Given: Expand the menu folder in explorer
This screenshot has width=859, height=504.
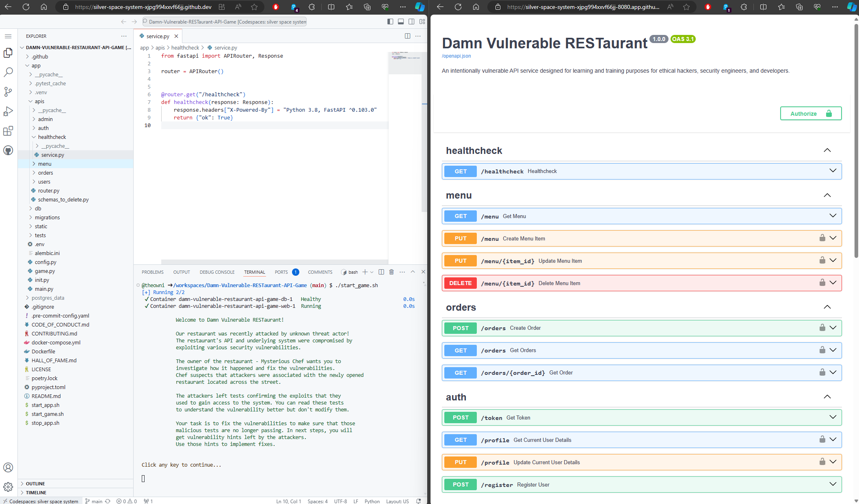Looking at the screenshot, I should (45, 164).
